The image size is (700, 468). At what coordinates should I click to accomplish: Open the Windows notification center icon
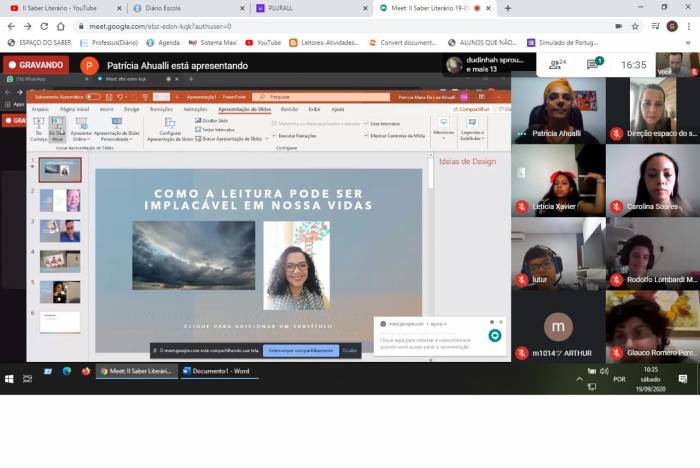click(683, 379)
